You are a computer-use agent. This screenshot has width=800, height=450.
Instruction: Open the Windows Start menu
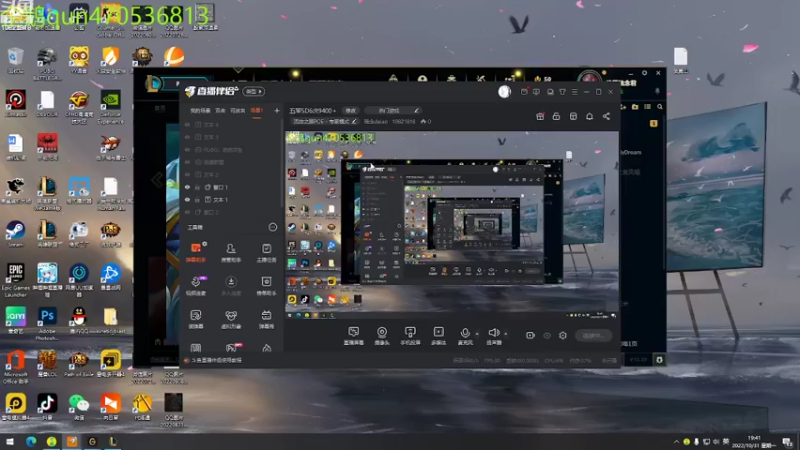pos(10,441)
